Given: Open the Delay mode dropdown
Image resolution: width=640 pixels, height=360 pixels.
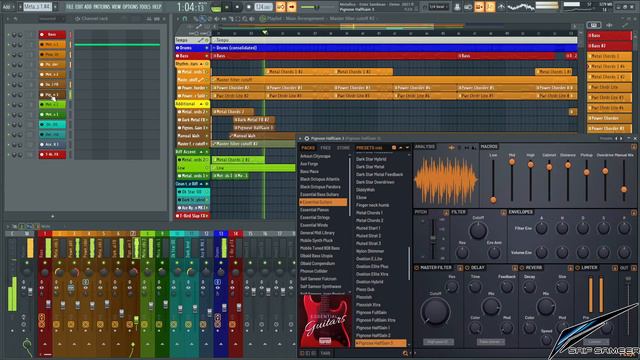Looking at the screenshot, I should coord(491,342).
